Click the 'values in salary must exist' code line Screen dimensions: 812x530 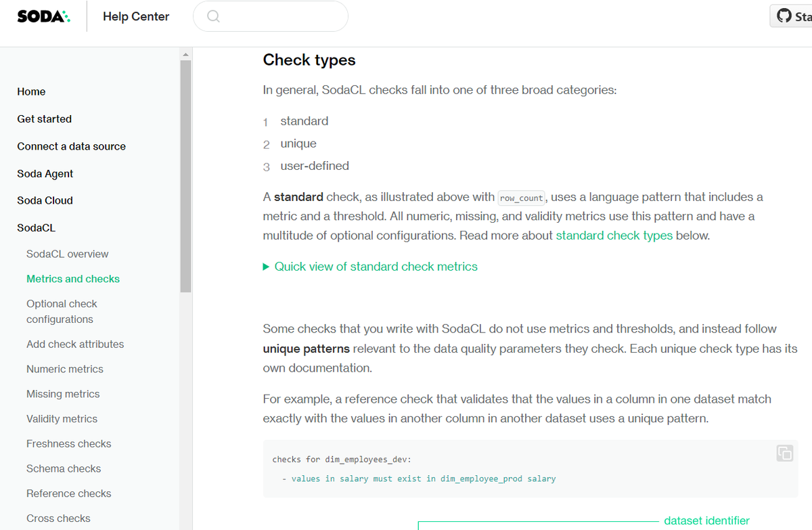pos(419,479)
